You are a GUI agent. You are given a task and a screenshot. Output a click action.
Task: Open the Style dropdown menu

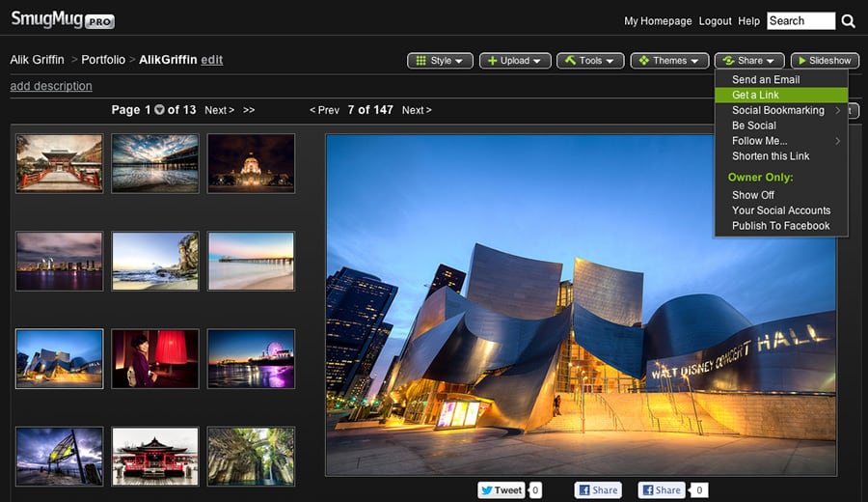point(440,61)
